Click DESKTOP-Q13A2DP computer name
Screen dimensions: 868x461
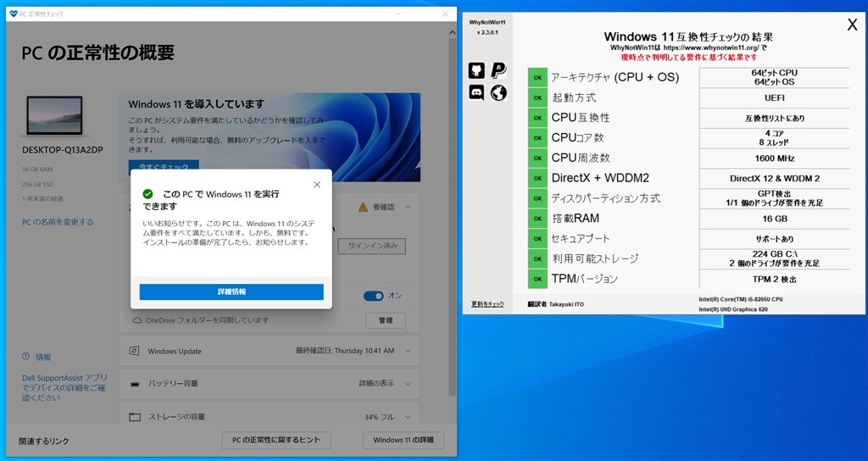(63, 150)
